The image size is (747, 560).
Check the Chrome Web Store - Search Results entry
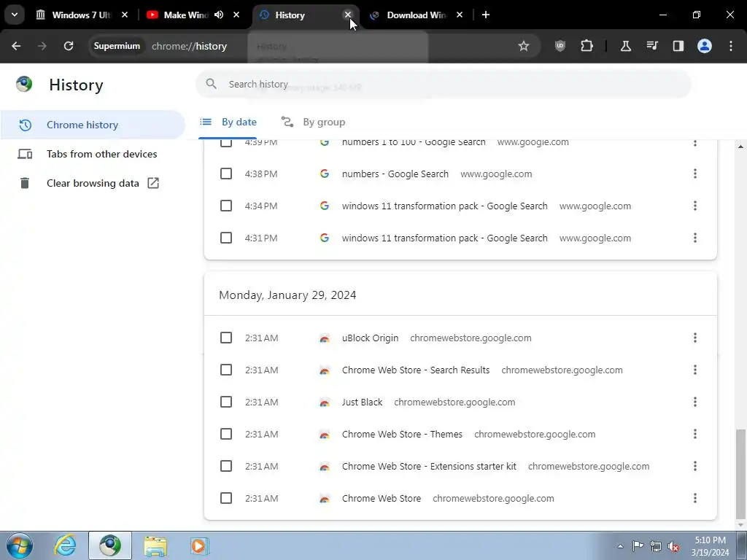pos(226,370)
